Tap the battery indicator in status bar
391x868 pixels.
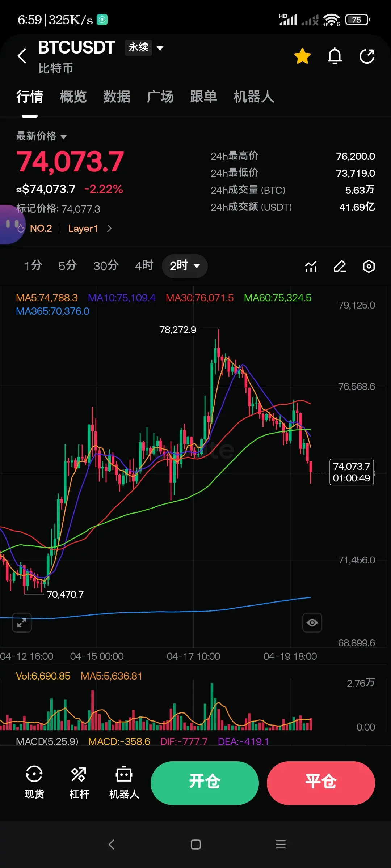pos(358,20)
